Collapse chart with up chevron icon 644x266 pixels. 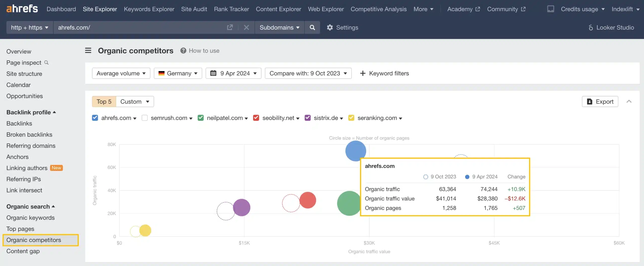[x=629, y=101]
